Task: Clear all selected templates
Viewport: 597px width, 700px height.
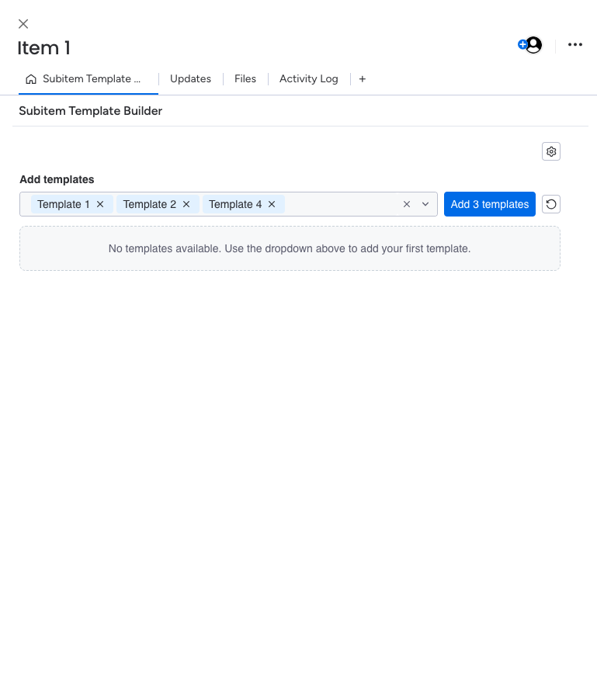Action: point(407,204)
